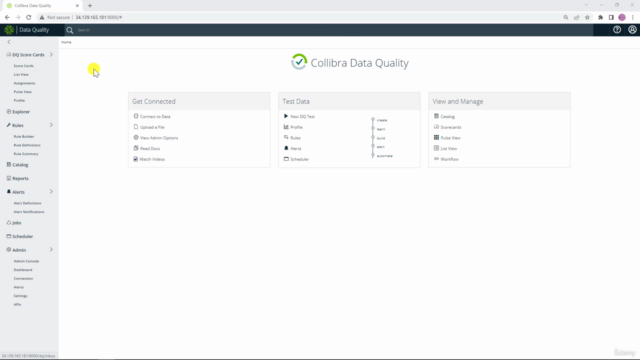Click the View Admin Options gear icon
This screenshot has width=640, height=360.
[x=136, y=138]
